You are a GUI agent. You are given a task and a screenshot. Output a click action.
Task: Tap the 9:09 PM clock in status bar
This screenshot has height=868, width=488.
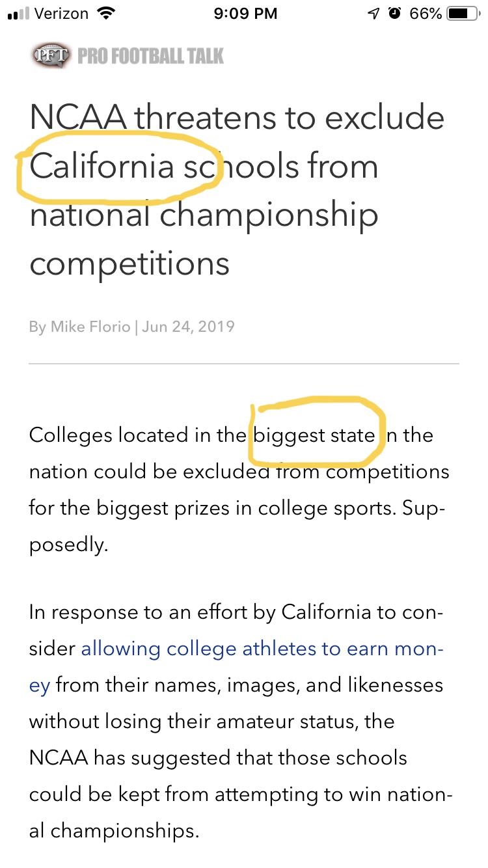pos(245,14)
